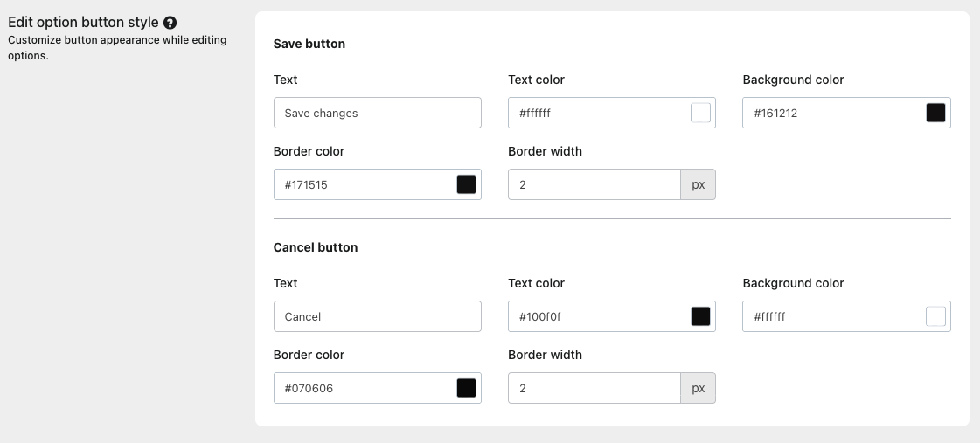Image resolution: width=980 pixels, height=443 pixels.
Task: Open the Save button background color swatch
Action: point(935,113)
